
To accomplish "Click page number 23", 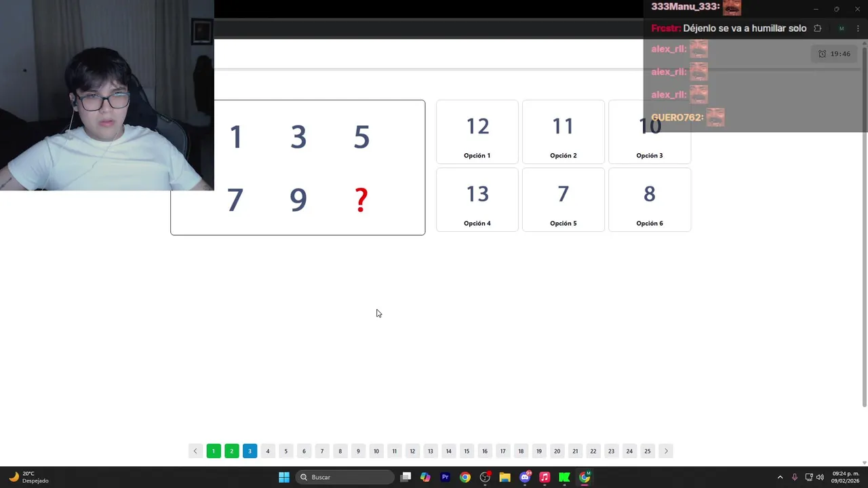I will pyautogui.click(x=611, y=451).
